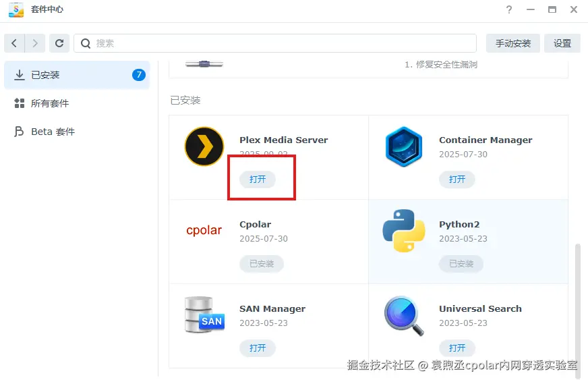The height and width of the screenshot is (382, 588).
Task: Click Container Manager date 2025-07-30
Action: tap(463, 155)
